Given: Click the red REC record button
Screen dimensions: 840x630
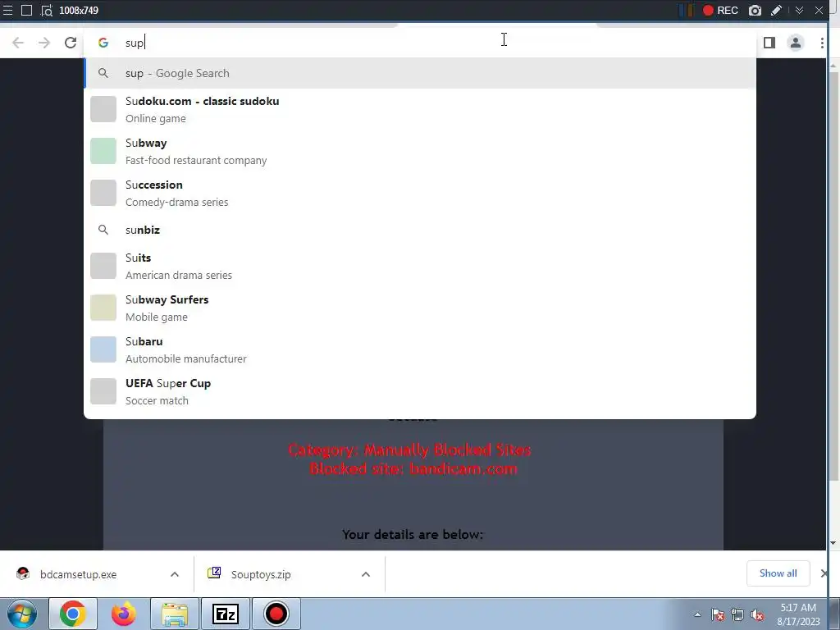Looking at the screenshot, I should point(720,10).
